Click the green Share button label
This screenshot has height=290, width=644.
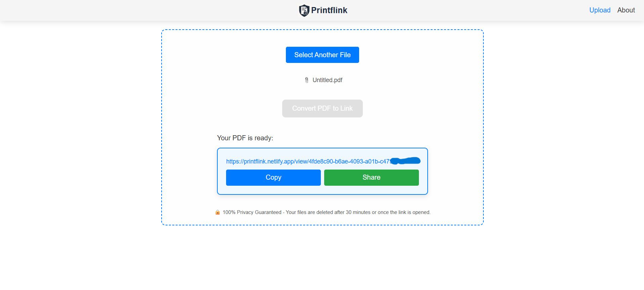point(371,177)
